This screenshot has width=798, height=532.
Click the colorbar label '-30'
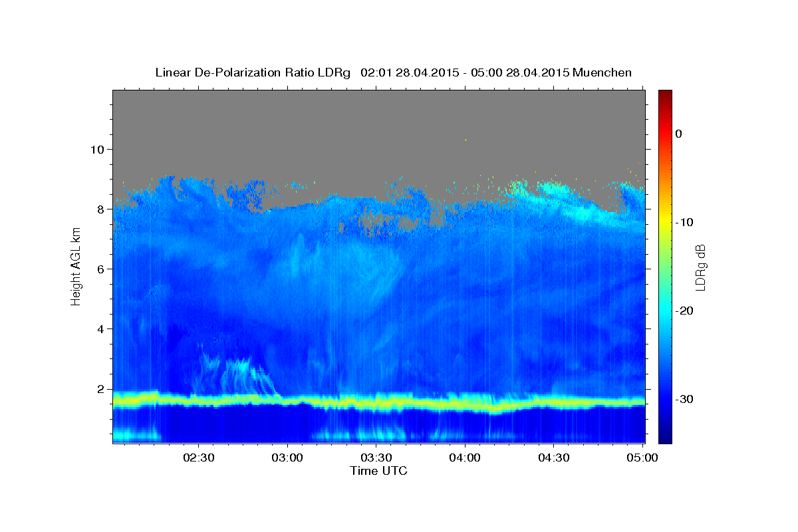[684, 399]
